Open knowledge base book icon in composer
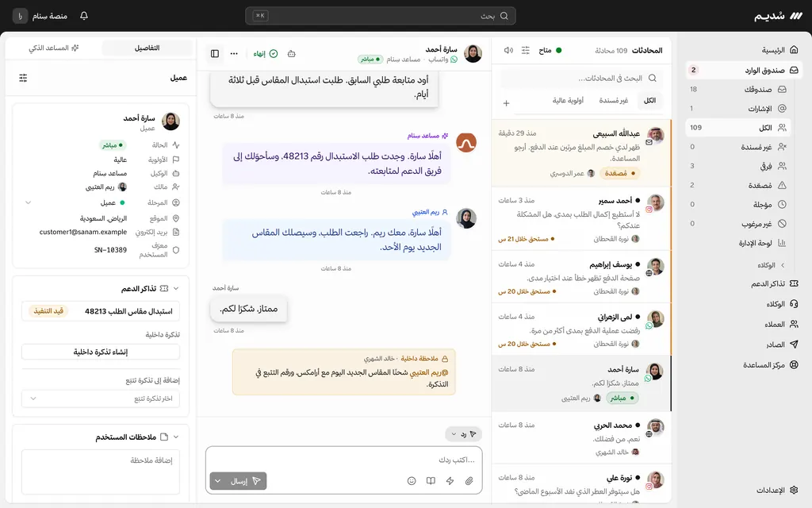This screenshot has height=508, width=812. [x=431, y=480]
